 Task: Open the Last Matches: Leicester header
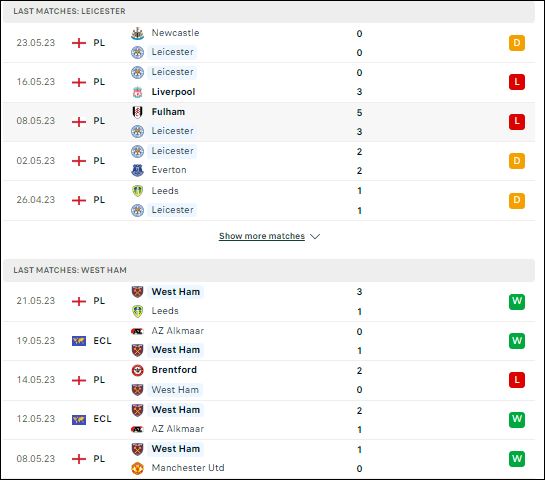(269, 11)
